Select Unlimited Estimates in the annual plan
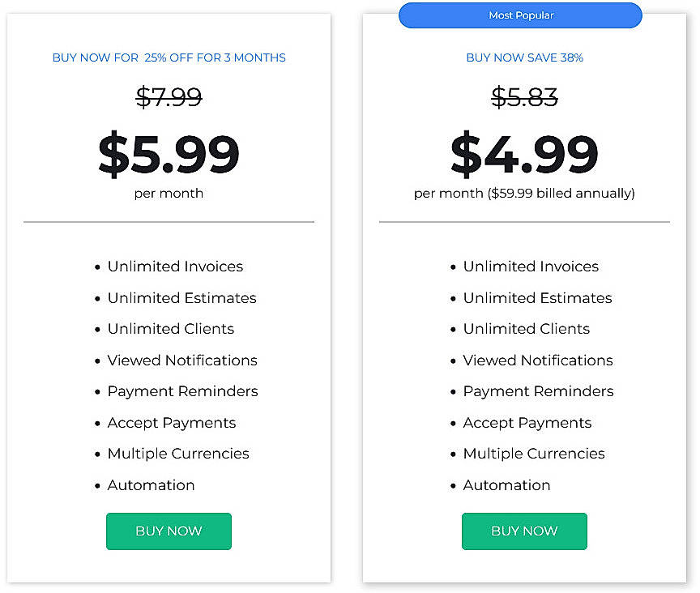The image size is (700, 593). click(537, 297)
